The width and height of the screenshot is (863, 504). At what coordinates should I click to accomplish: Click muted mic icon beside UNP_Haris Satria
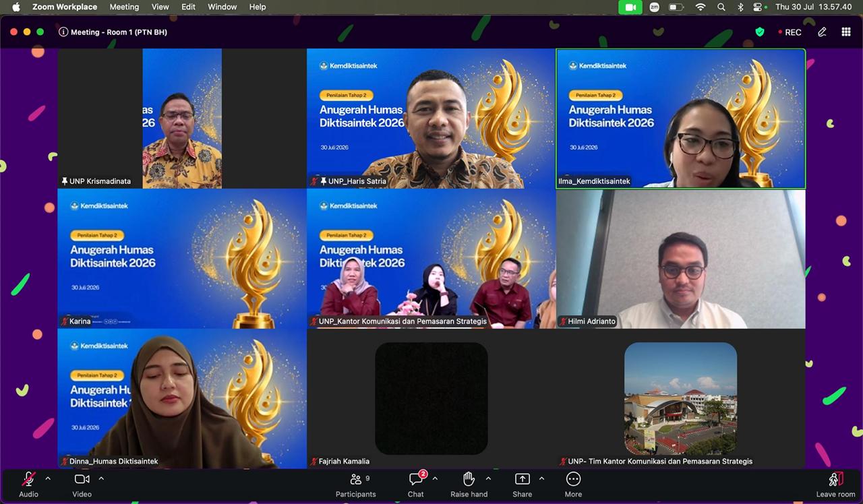point(314,181)
